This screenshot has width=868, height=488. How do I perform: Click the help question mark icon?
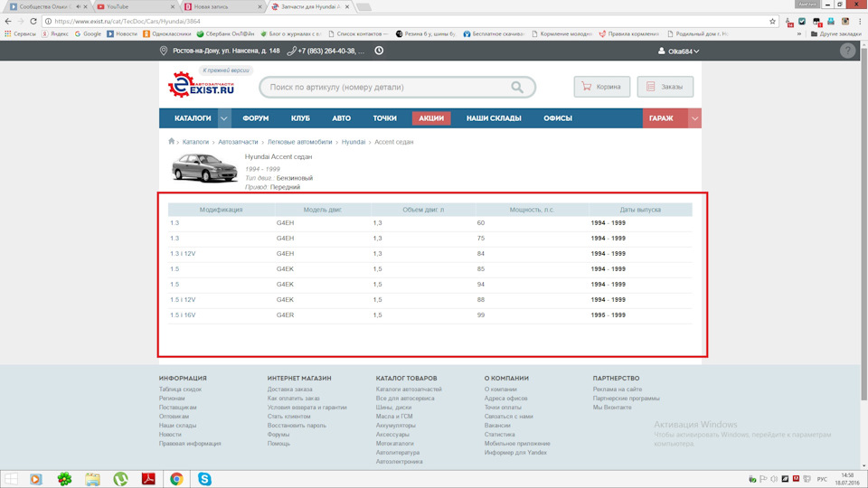pyautogui.click(x=847, y=51)
